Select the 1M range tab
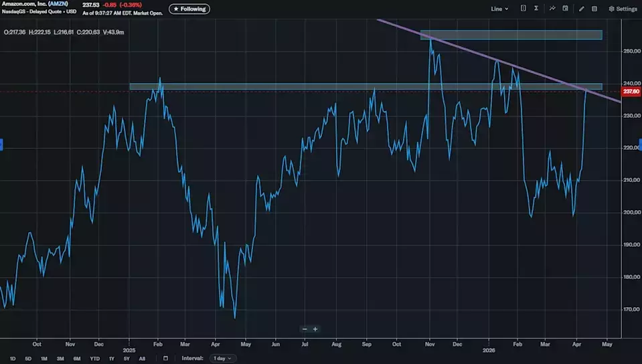642x364 pixels. 44,358
